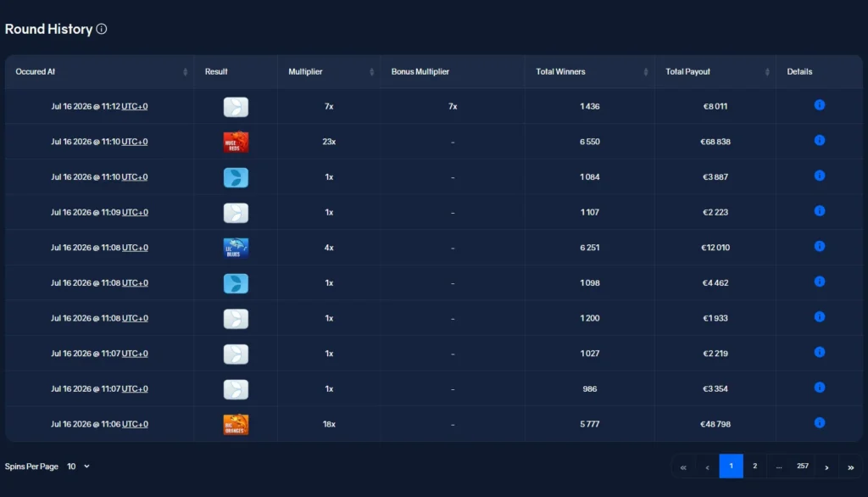Click the Huge Reds result thumbnail
This screenshot has width=868, height=497.
point(236,142)
